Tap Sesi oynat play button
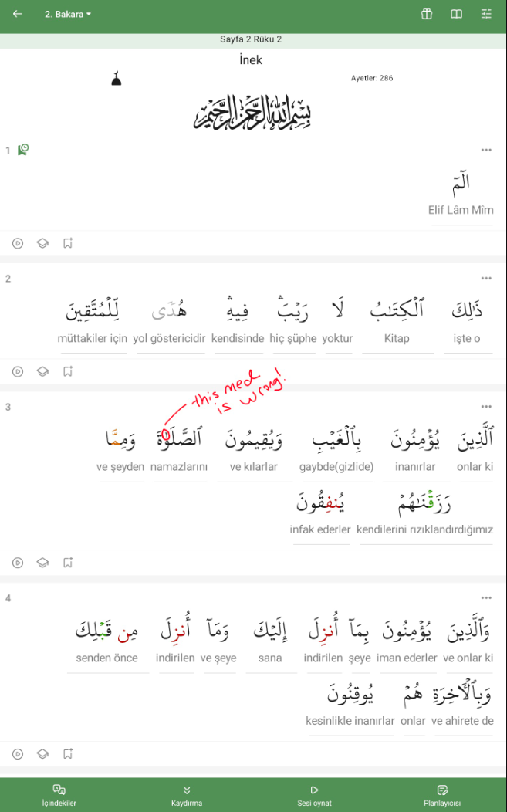The width and height of the screenshot is (507, 812). (314, 796)
